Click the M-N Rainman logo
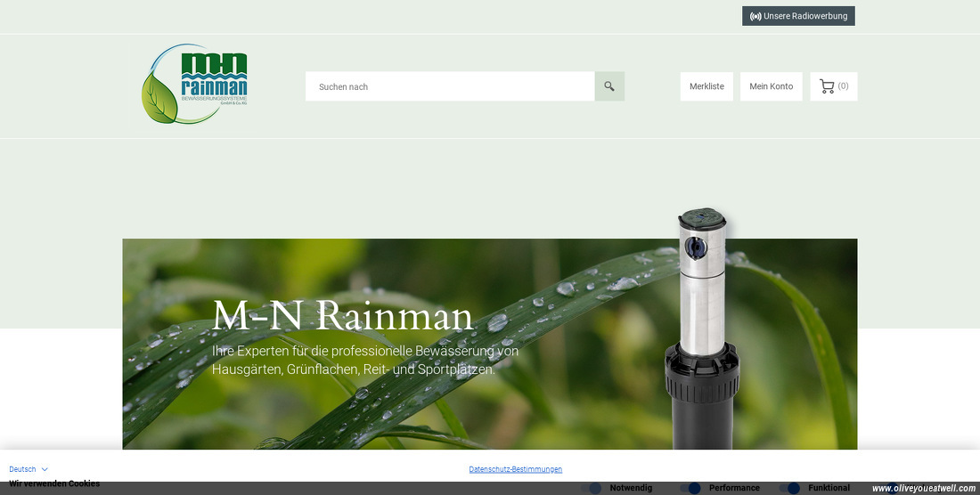This screenshot has width=980, height=495. click(x=194, y=84)
